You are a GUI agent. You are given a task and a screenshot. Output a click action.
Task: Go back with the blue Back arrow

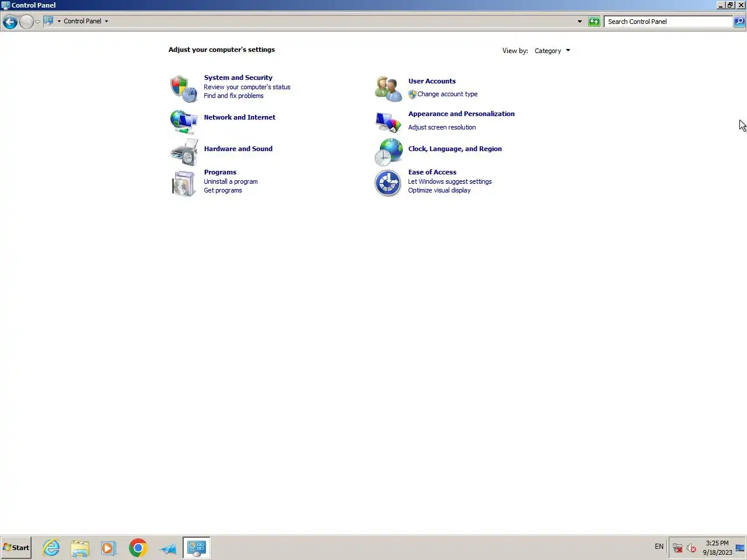click(10, 22)
